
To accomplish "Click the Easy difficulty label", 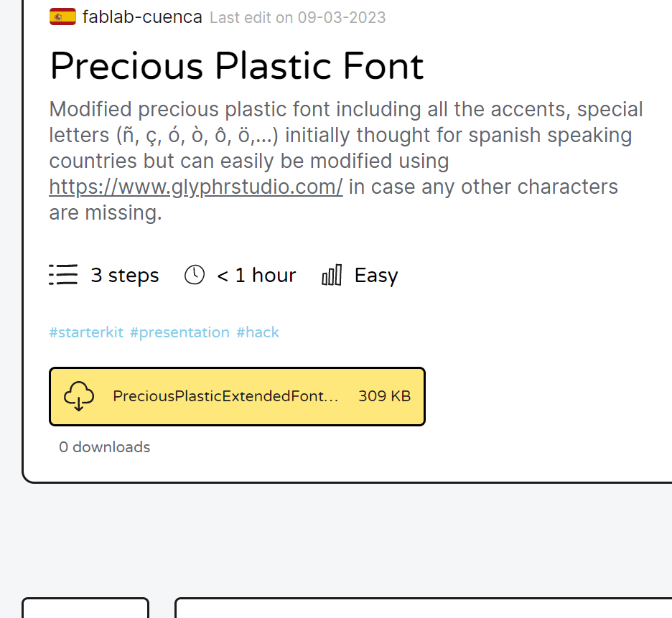I will [x=376, y=275].
